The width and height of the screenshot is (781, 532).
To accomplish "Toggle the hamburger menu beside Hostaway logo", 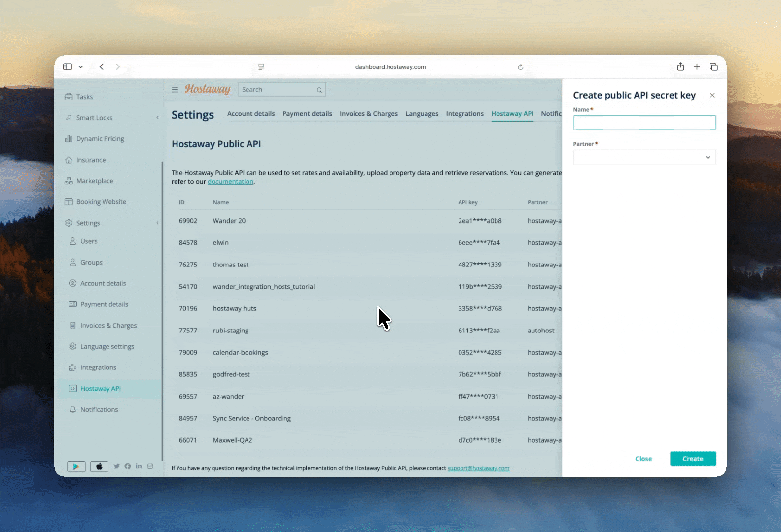I will (175, 90).
